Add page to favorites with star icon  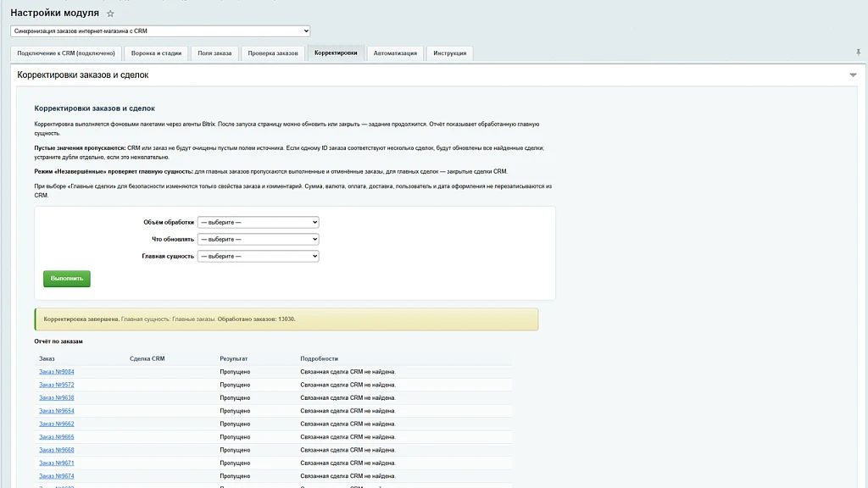click(x=110, y=14)
